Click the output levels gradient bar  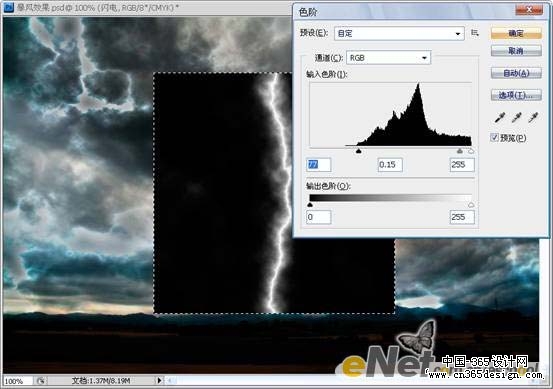(x=390, y=197)
